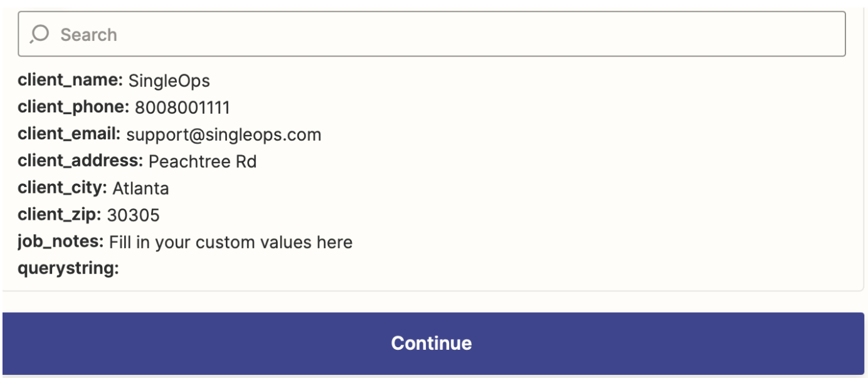Select the client_phone field label

[73, 107]
